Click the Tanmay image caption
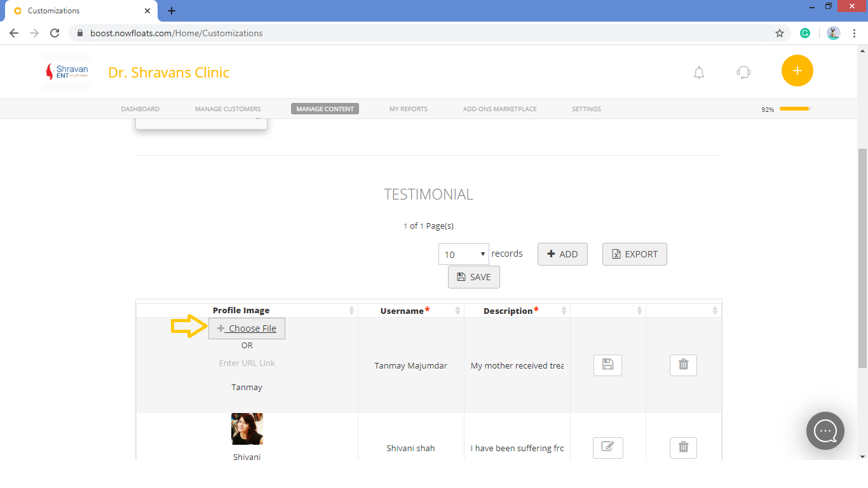868x488 pixels. [x=247, y=387]
